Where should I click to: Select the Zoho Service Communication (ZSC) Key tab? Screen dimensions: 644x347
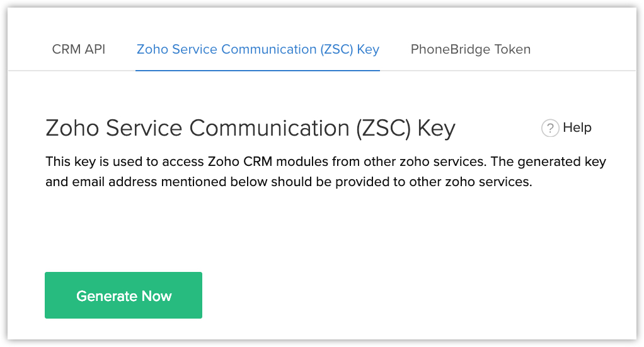[258, 49]
